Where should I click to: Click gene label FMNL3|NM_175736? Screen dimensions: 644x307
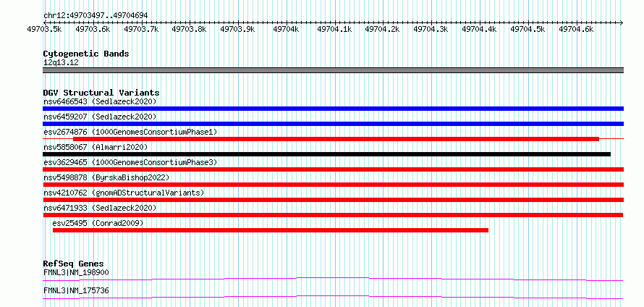(76, 291)
